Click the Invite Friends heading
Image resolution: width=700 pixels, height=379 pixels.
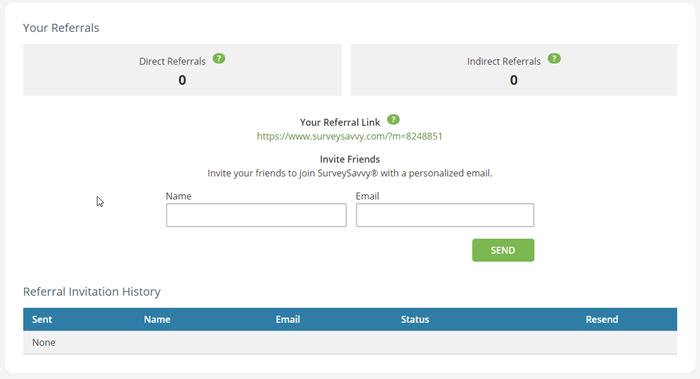click(x=350, y=159)
